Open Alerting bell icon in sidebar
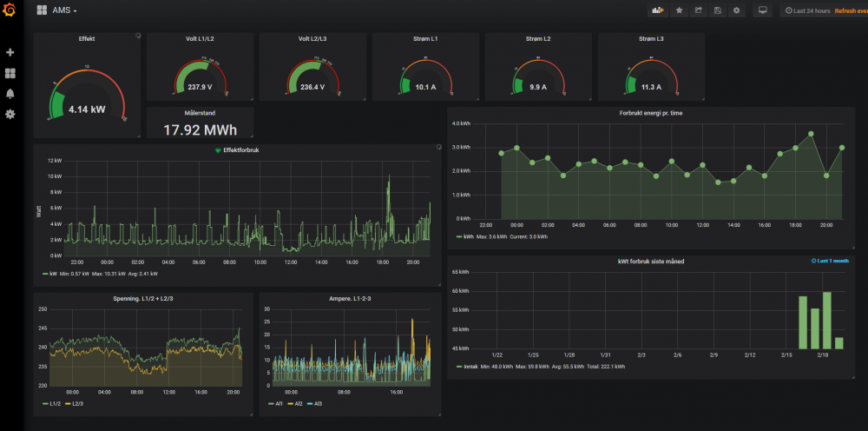Image resolution: width=868 pixels, height=431 pixels. coord(10,94)
